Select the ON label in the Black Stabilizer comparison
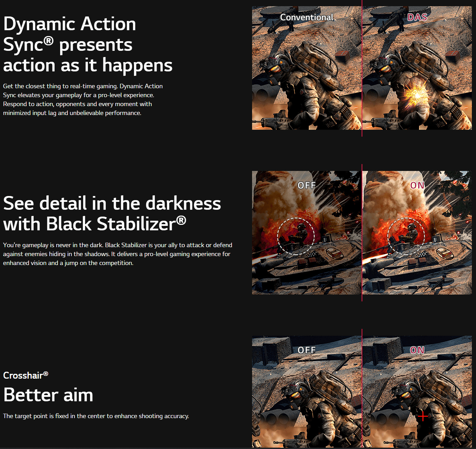476x449 pixels. point(417,185)
